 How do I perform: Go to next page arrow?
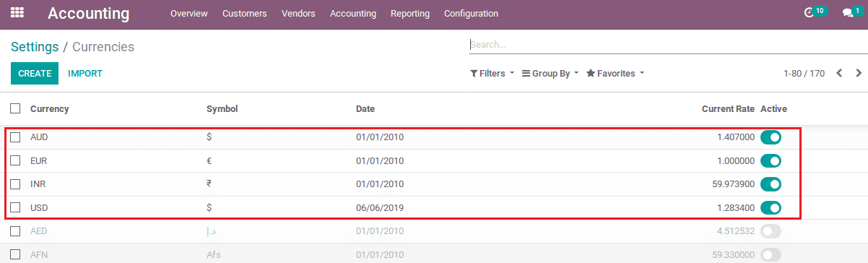pyautogui.click(x=859, y=73)
